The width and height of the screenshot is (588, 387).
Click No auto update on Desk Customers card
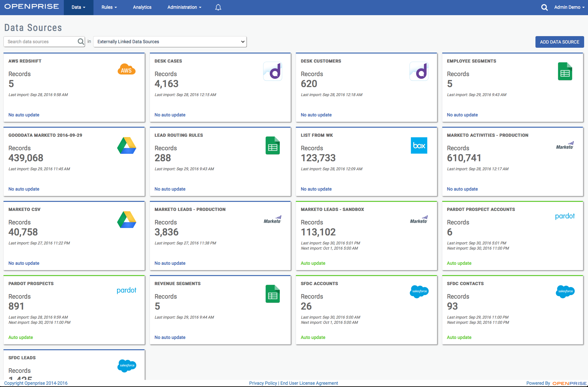(x=316, y=115)
